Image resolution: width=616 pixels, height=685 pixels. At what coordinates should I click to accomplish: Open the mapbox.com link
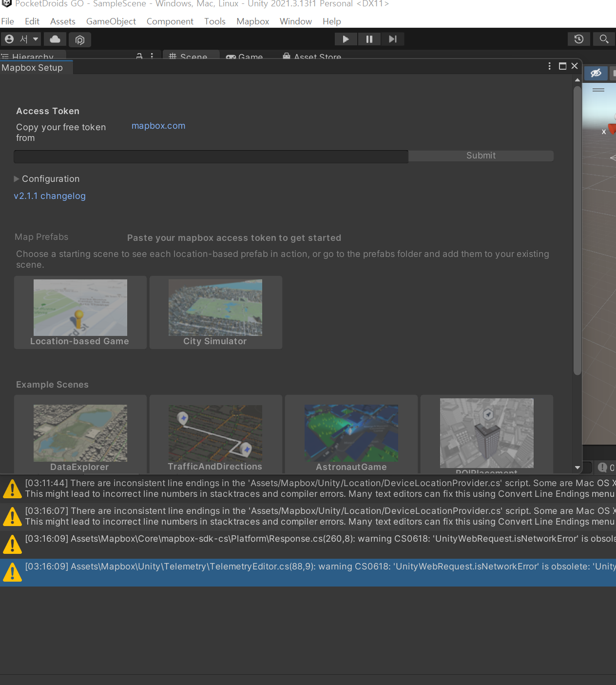pyautogui.click(x=158, y=126)
